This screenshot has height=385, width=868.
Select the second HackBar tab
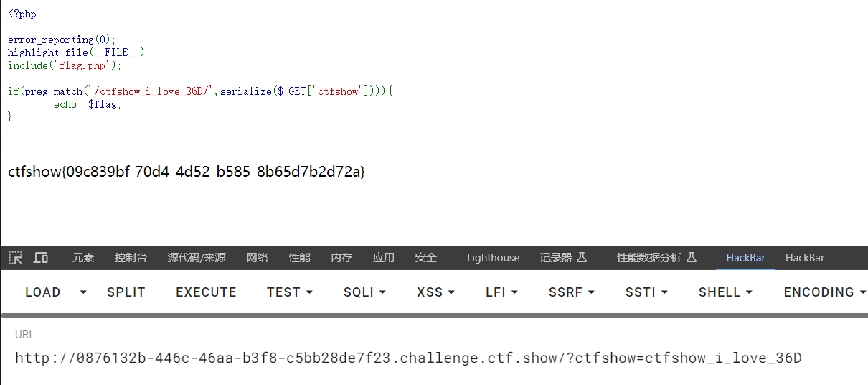pos(805,257)
